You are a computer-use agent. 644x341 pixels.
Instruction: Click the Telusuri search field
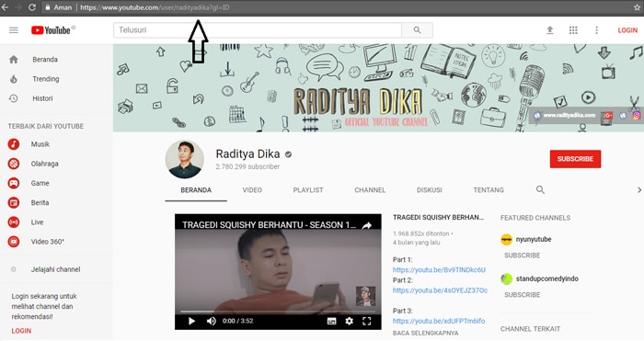pos(258,30)
